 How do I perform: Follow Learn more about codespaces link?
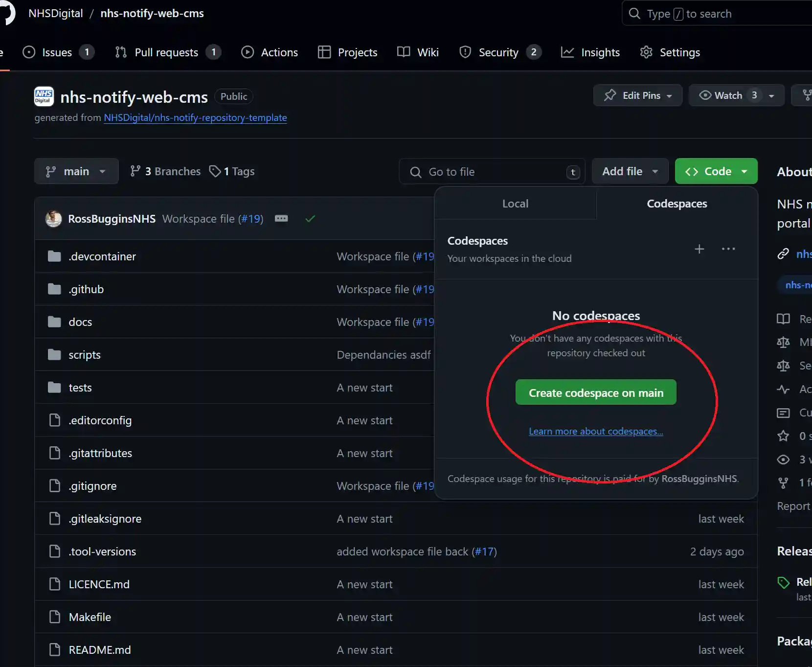click(596, 431)
